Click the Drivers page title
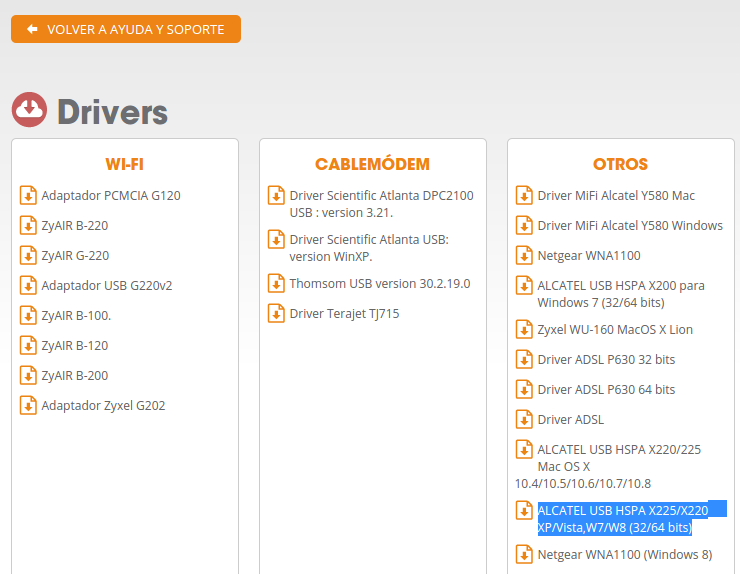Image resolution: width=740 pixels, height=574 pixels. pos(112,112)
